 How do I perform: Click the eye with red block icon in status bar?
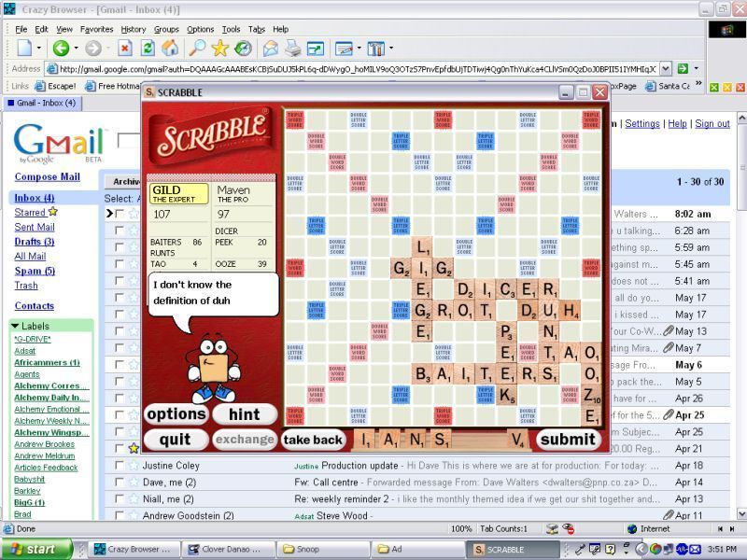(569, 528)
